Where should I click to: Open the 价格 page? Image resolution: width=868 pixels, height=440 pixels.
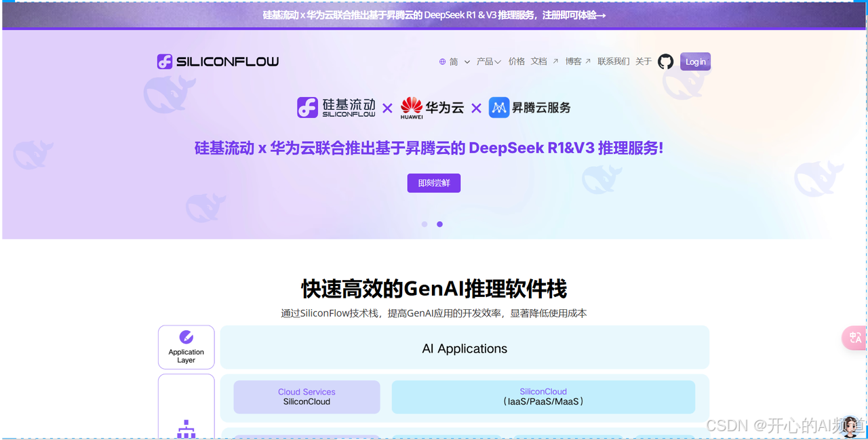click(517, 62)
